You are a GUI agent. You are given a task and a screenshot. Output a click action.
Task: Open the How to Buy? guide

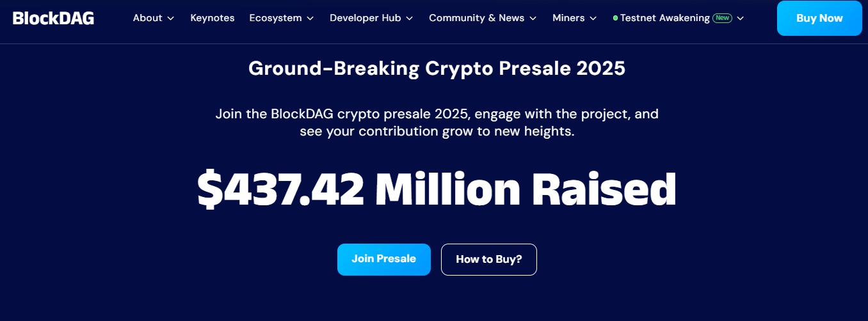coord(489,260)
